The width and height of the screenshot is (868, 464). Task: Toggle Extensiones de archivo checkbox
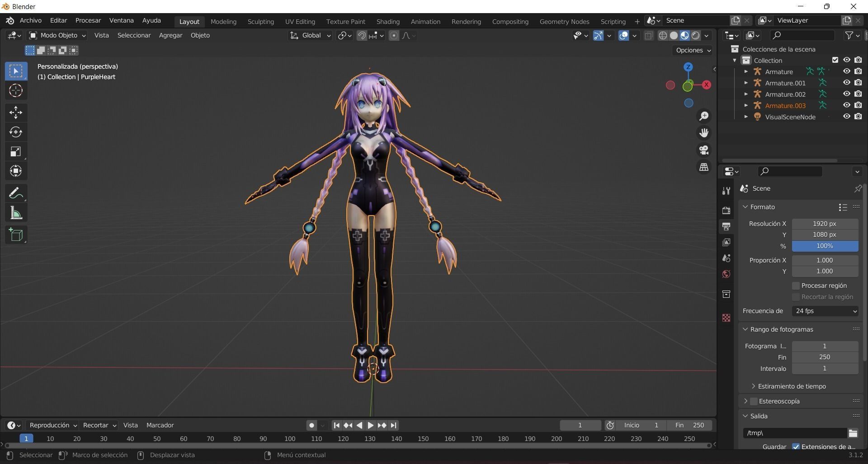pos(796,447)
